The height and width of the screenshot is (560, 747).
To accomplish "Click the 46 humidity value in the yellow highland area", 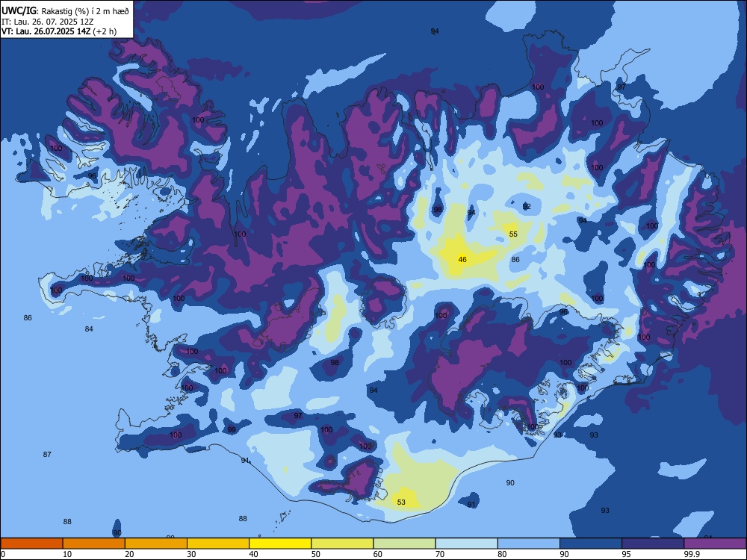I will 462,260.
